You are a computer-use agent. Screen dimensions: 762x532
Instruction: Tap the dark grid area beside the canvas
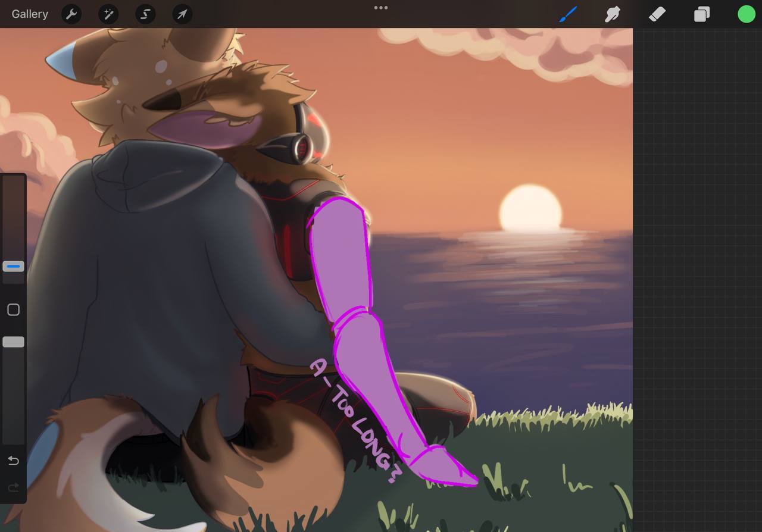(x=697, y=268)
